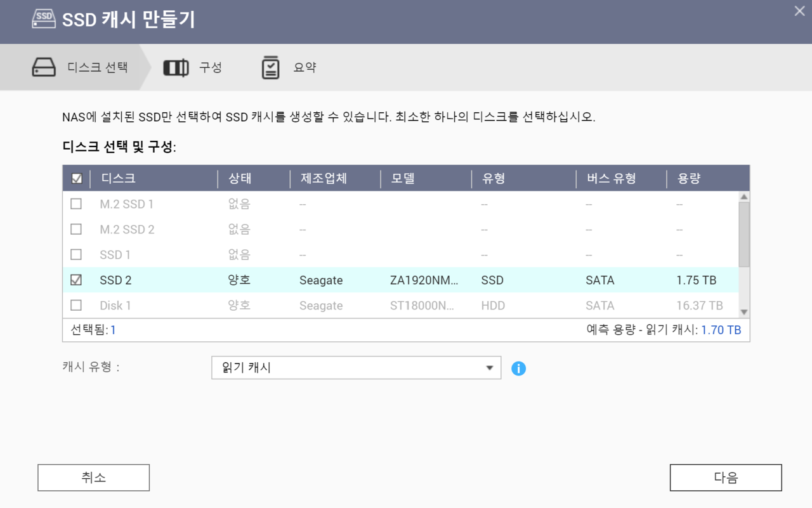The height and width of the screenshot is (508, 812).
Task: Go to the 요약 step tab
Action: [x=304, y=67]
